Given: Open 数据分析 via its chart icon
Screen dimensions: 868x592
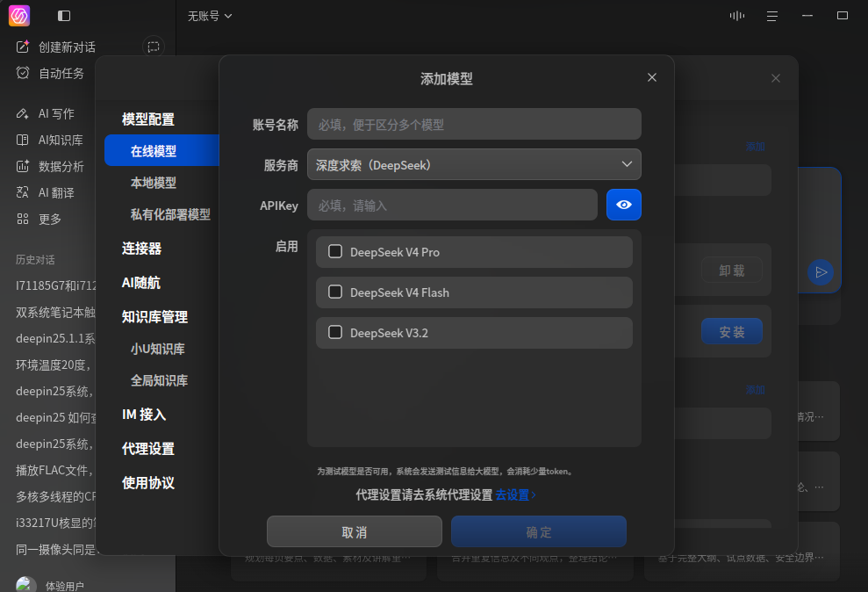Looking at the screenshot, I should tap(23, 166).
